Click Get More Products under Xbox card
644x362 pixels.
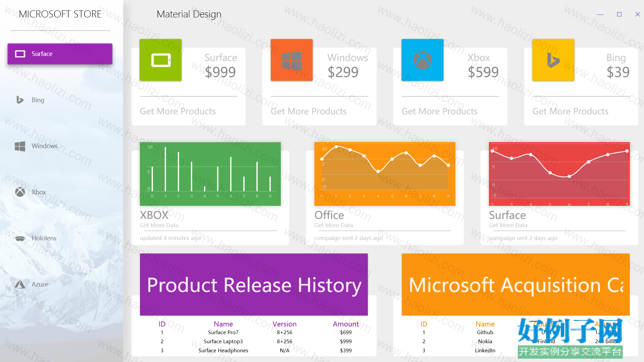[x=439, y=111]
